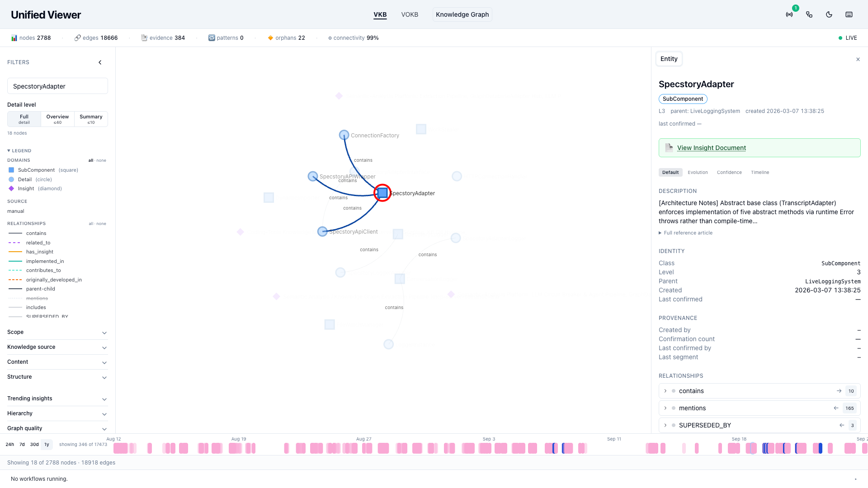Expand the contains relationship row
The image size is (868, 488).
(759, 391)
